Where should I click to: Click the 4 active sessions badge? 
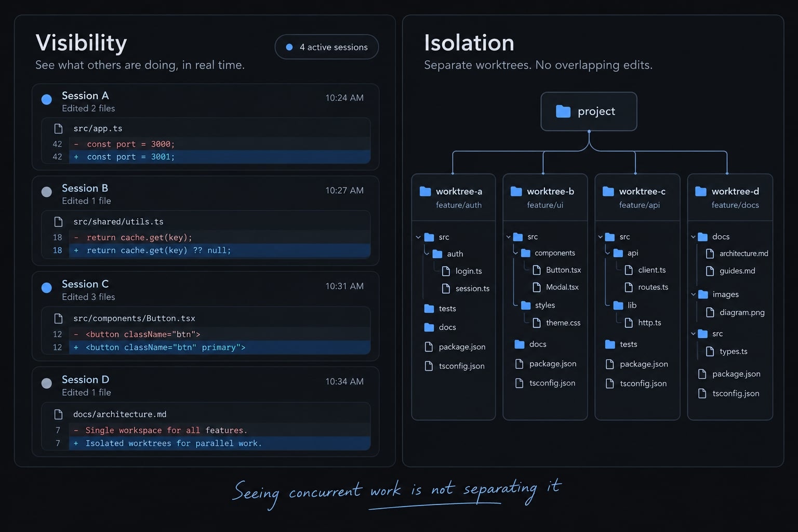(327, 47)
